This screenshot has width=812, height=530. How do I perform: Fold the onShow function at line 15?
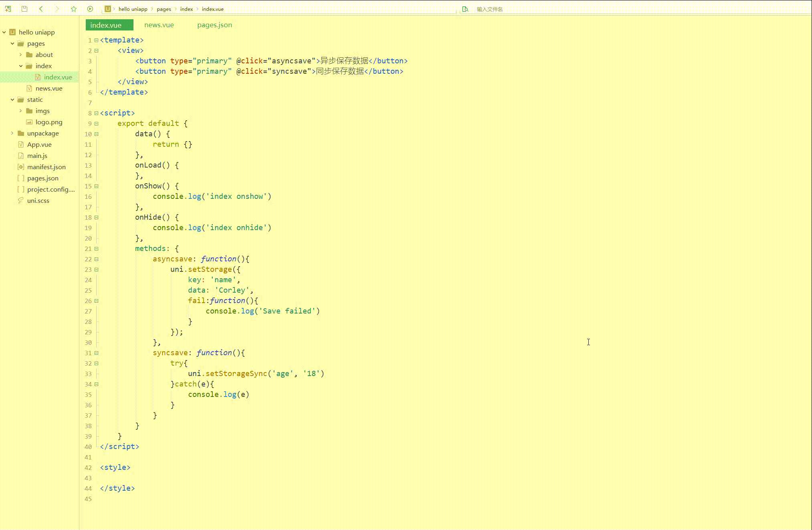pyautogui.click(x=96, y=186)
